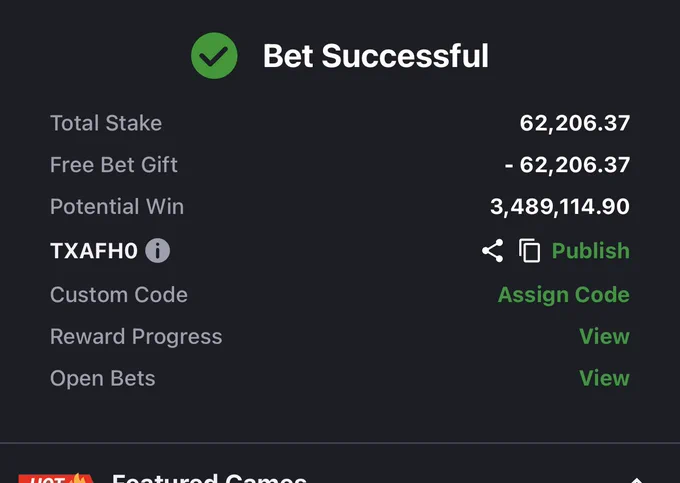The height and width of the screenshot is (483, 680).
Task: Click the Open Bets label
Action: click(103, 379)
